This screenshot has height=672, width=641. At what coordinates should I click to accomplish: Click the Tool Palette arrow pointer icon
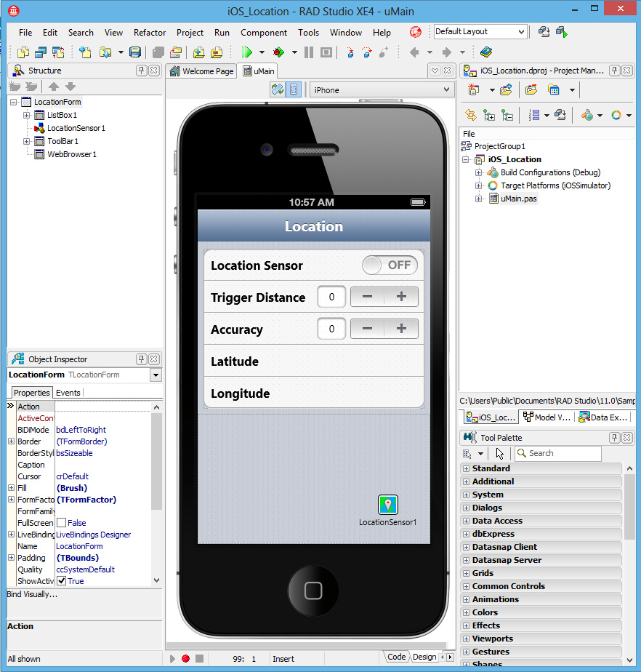pos(499,453)
